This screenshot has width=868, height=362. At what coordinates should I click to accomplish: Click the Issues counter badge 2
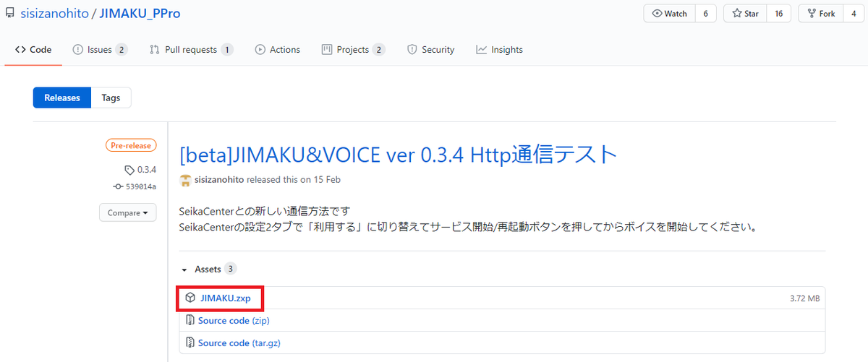tap(121, 50)
